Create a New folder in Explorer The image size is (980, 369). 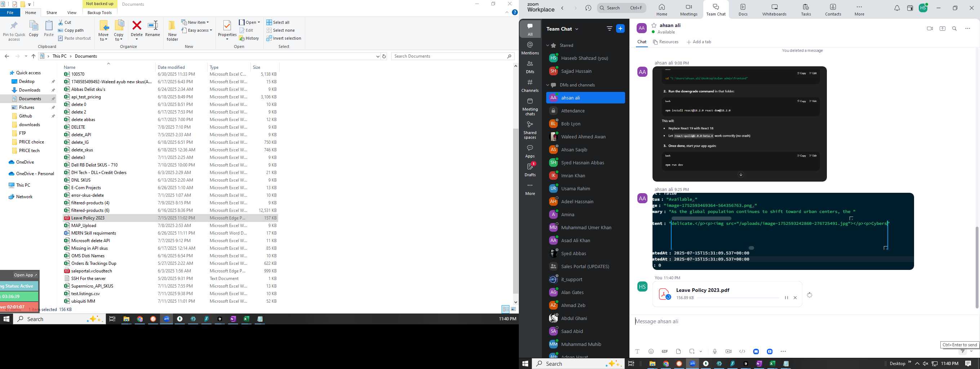tap(172, 30)
